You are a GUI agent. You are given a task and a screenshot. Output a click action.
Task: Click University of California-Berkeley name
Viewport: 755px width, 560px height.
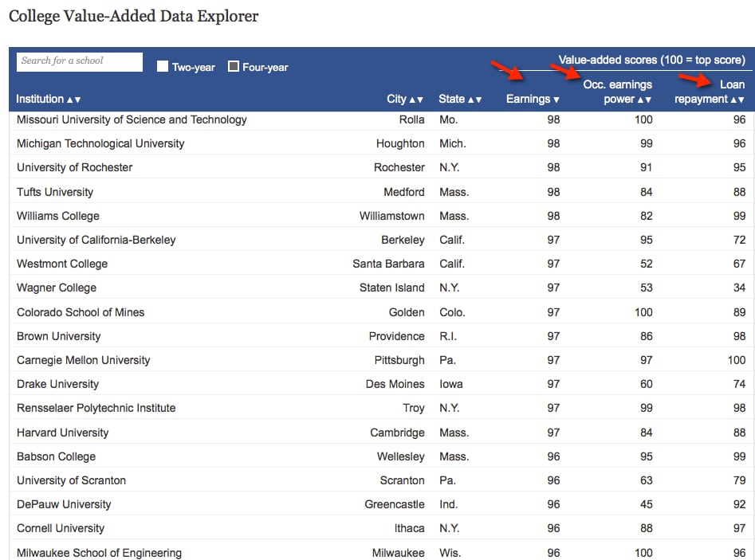[x=96, y=240]
